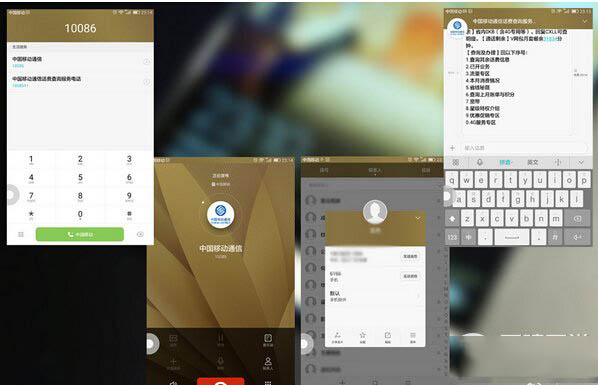Tap the plus attachment icon in SMS screen
The width and height of the screenshot is (598, 385).
(x=452, y=148)
